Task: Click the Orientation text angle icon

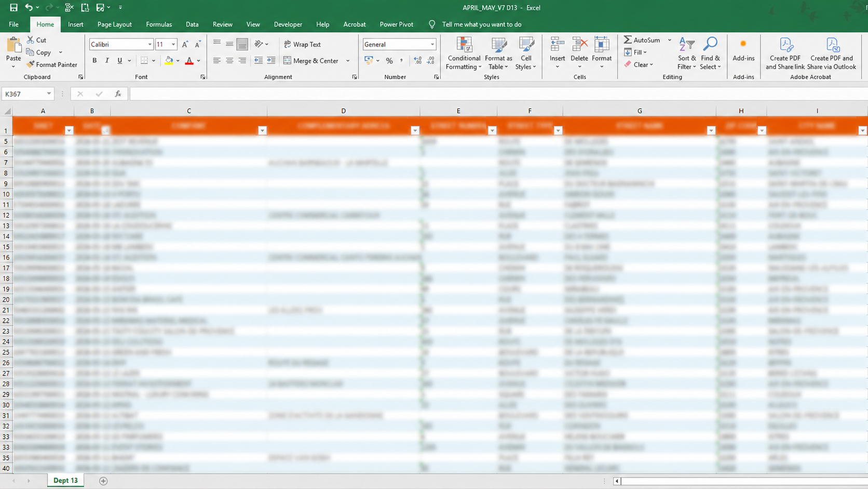Action: [x=259, y=44]
